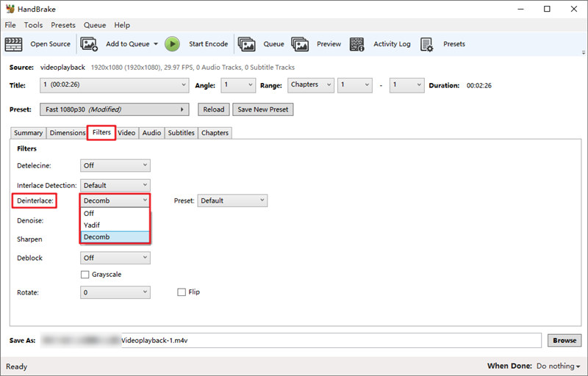Click the Open Source label
588x376 pixels.
pos(50,44)
